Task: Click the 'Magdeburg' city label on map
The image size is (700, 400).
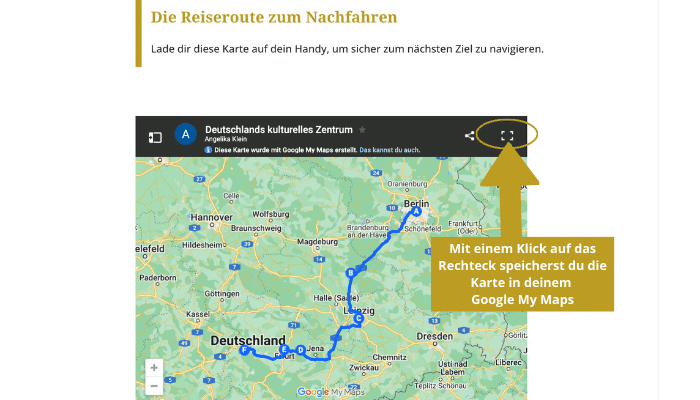Action: click(x=317, y=242)
